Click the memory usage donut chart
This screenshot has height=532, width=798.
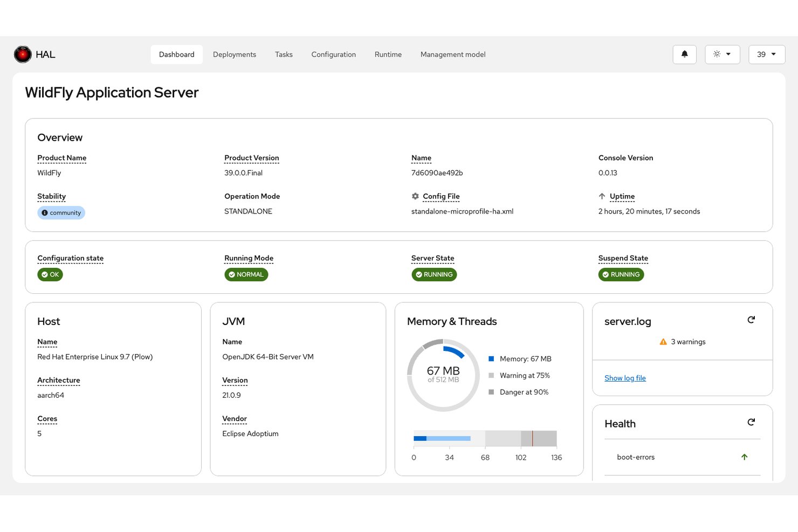click(x=443, y=375)
